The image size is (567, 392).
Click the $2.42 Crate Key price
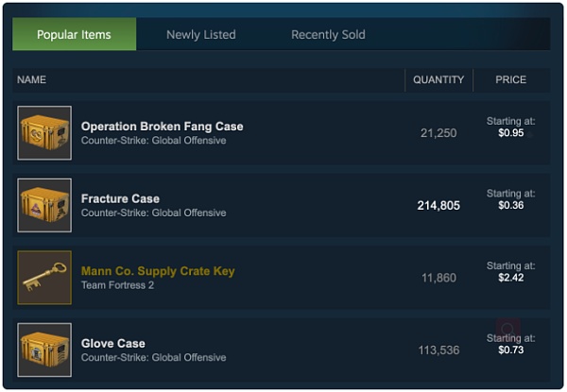click(x=511, y=278)
